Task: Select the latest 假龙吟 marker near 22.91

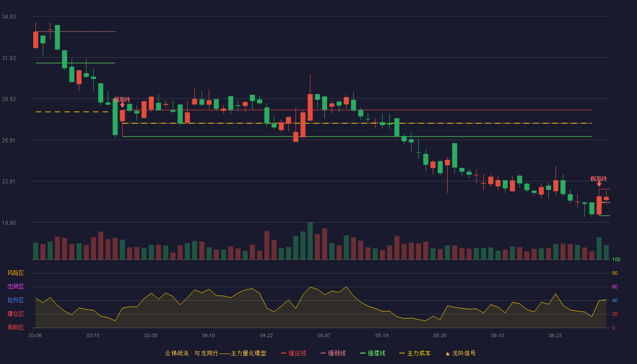Action: click(599, 181)
